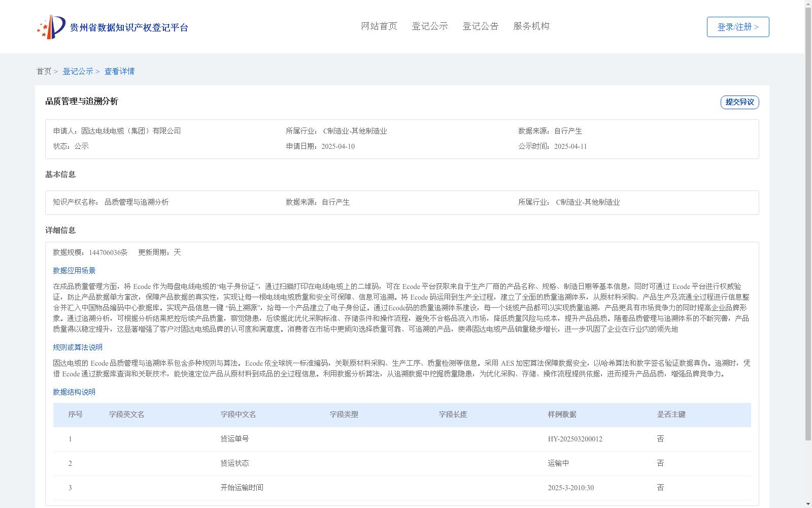Click 字段中文名 column header
This screenshot has height=508, width=812.
[238, 415]
